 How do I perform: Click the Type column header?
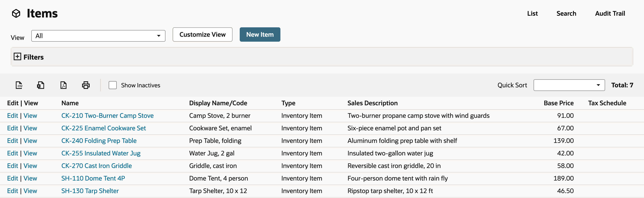point(288,103)
